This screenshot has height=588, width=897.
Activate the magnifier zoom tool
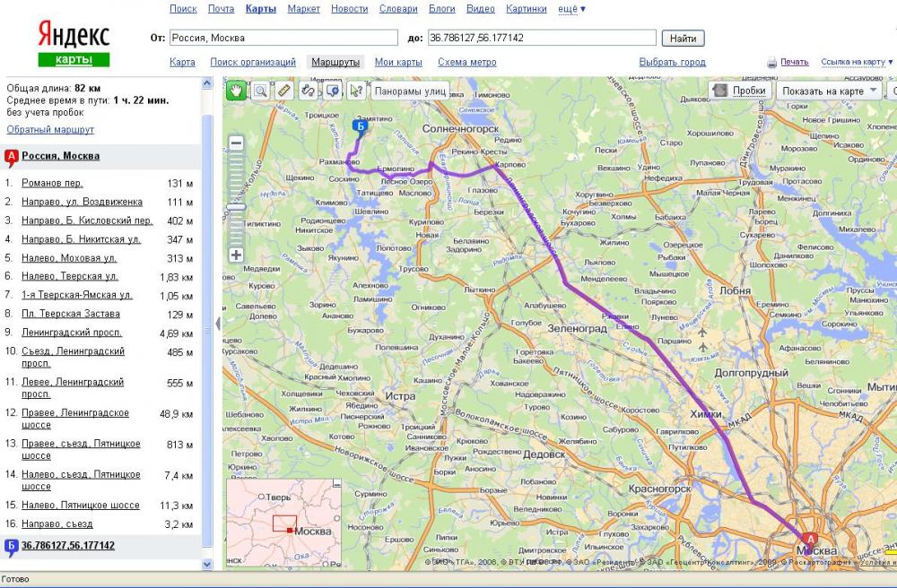tap(260, 91)
